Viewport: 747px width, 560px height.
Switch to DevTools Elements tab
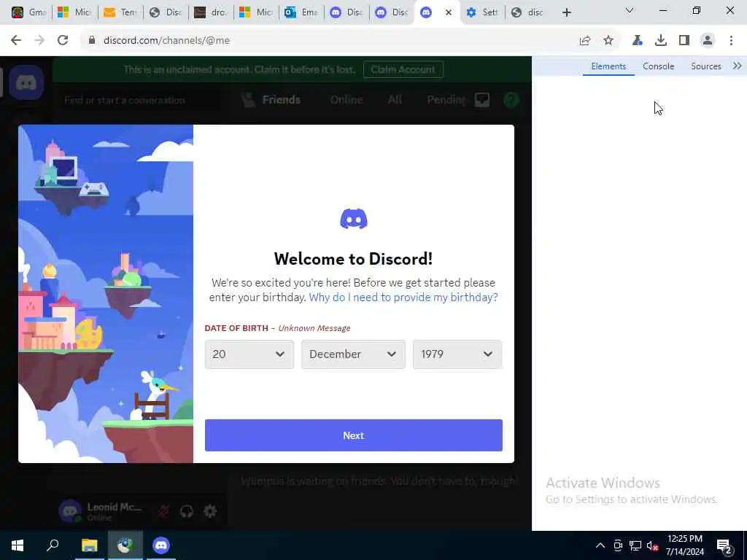pos(608,66)
